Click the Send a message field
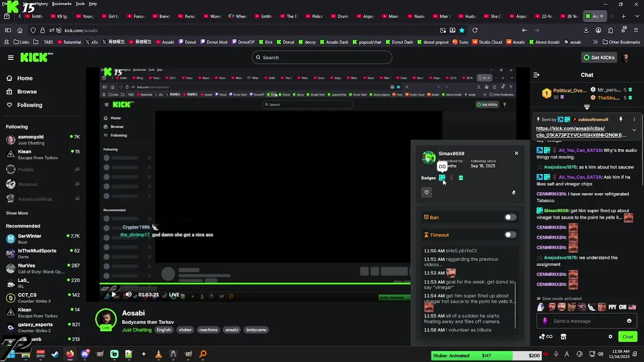 pyautogui.click(x=587, y=321)
